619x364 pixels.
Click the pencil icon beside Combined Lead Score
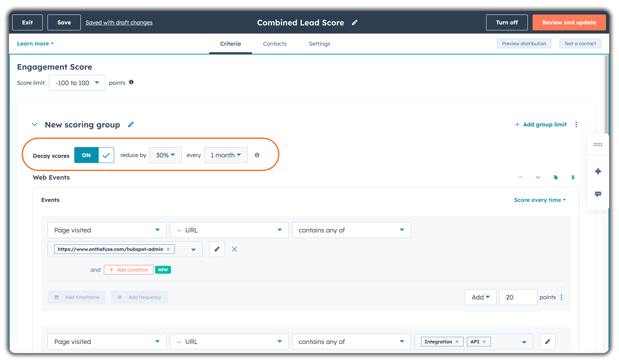coord(354,23)
